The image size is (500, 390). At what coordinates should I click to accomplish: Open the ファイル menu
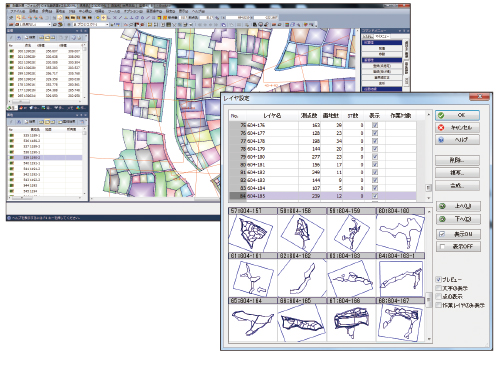click(18, 11)
